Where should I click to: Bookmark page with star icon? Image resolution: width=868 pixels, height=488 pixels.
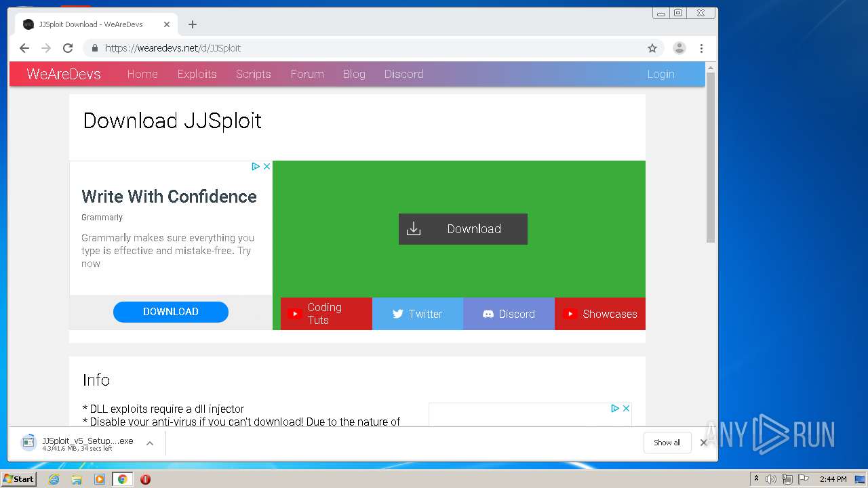652,48
